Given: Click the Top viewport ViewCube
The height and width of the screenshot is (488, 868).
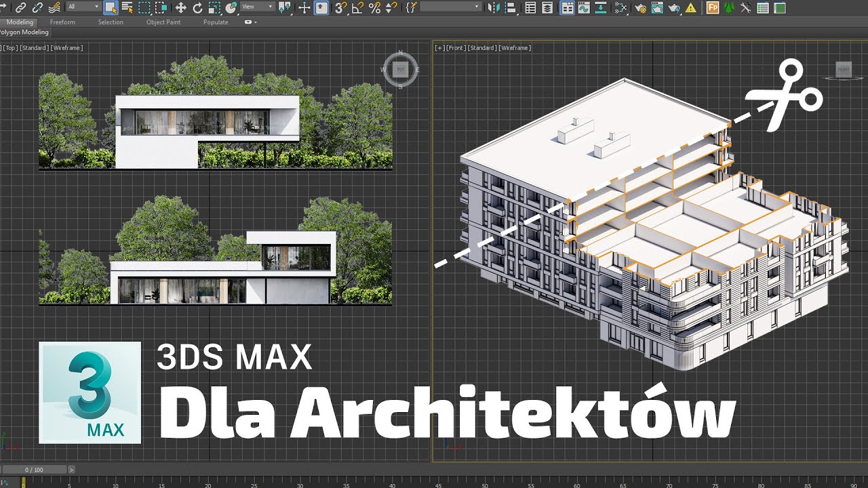Looking at the screenshot, I should (x=400, y=69).
